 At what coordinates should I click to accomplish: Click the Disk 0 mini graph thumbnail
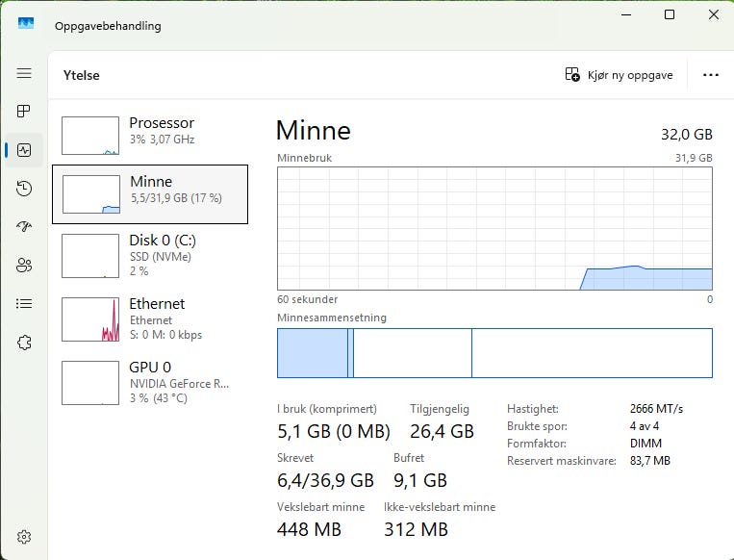(90, 256)
